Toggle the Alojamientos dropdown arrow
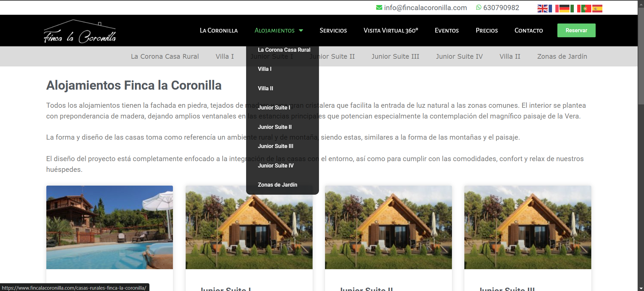Image resolution: width=644 pixels, height=291 pixels. (x=301, y=31)
